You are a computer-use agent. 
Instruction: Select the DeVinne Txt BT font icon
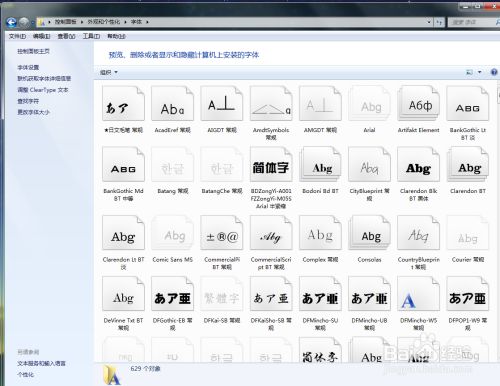pos(123,294)
